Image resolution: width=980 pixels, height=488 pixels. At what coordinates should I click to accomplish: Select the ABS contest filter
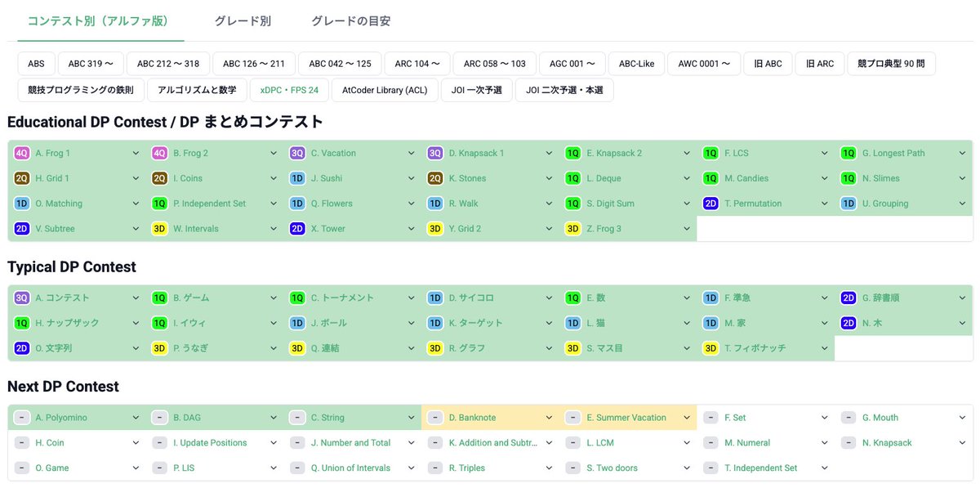coord(36,64)
